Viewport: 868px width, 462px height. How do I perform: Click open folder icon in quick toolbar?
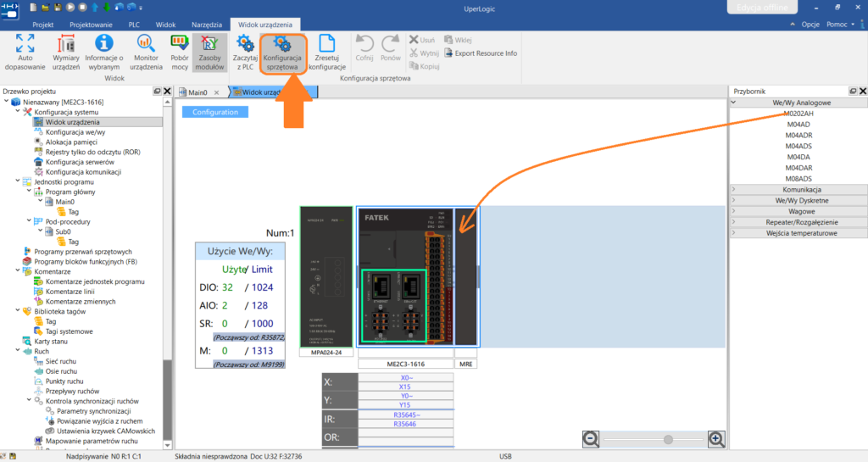[x=46, y=8]
